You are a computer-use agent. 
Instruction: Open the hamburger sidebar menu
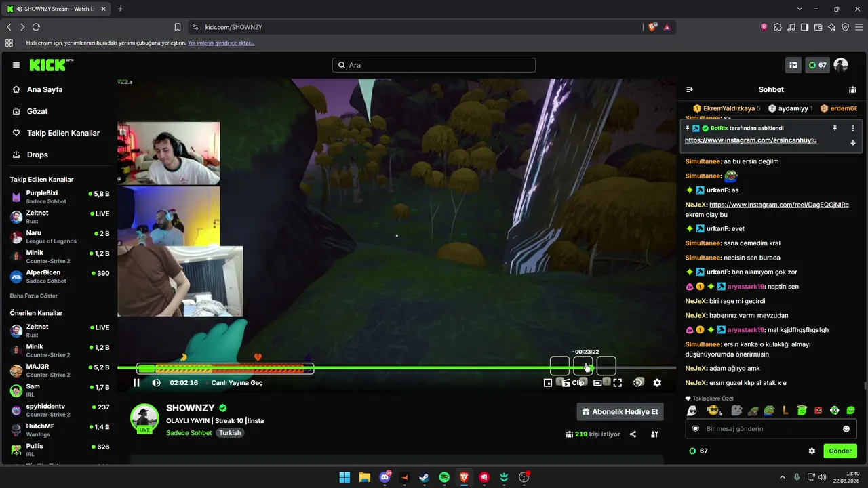click(16, 65)
